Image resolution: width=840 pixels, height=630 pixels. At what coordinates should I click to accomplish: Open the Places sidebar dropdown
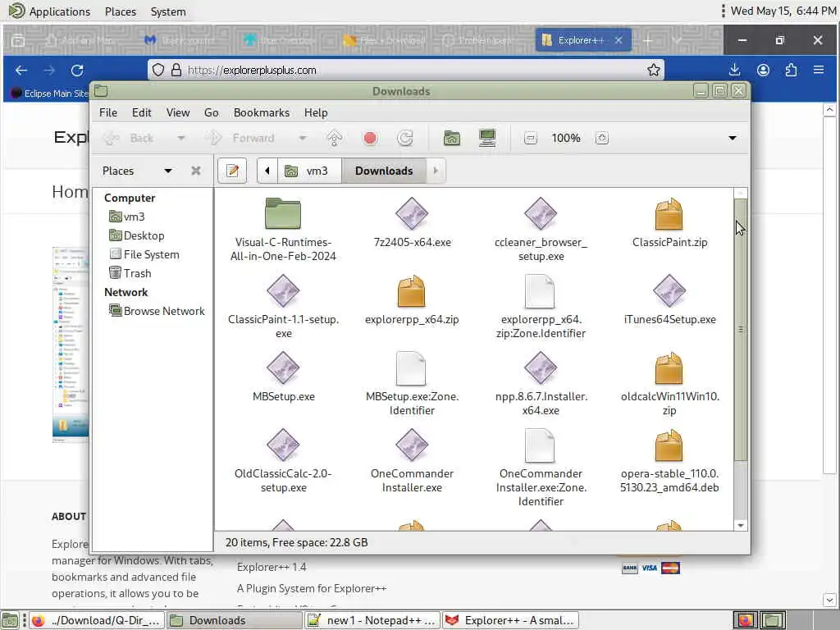pos(168,171)
